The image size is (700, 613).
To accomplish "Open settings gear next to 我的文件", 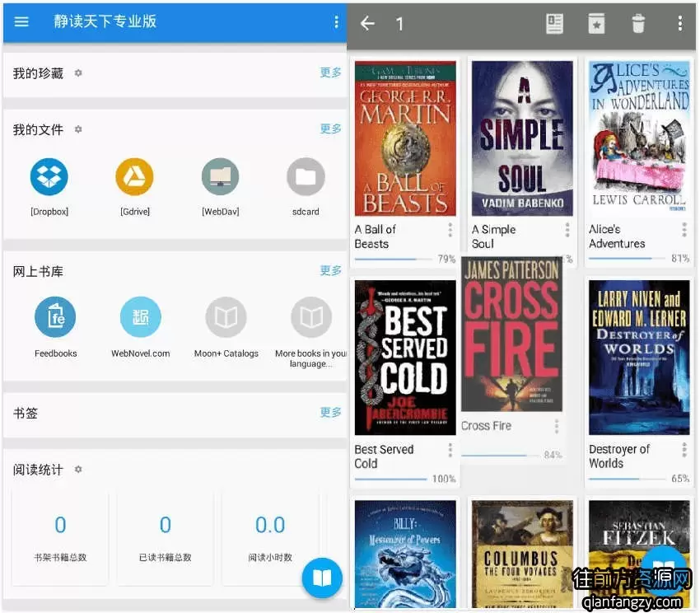I will (x=78, y=129).
